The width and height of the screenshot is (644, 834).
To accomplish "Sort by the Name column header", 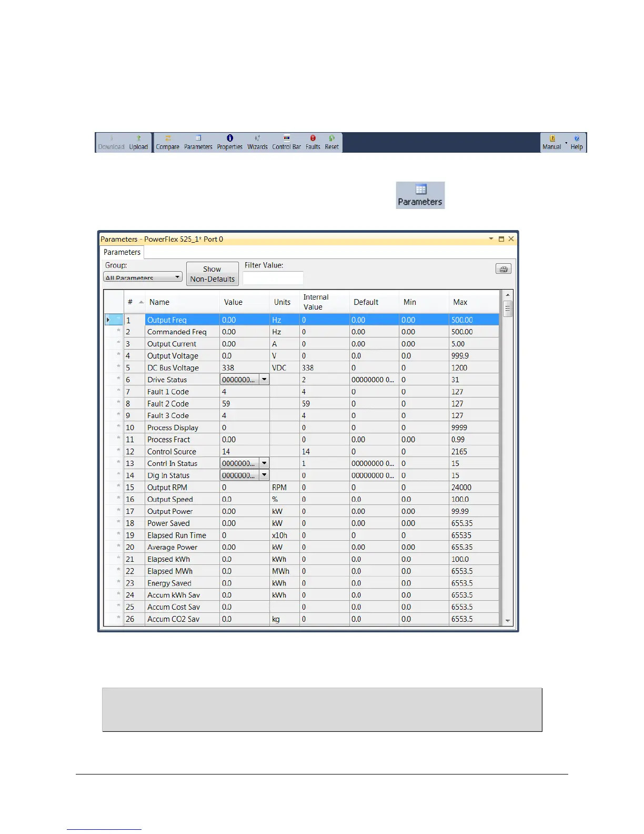I will click(182, 302).
